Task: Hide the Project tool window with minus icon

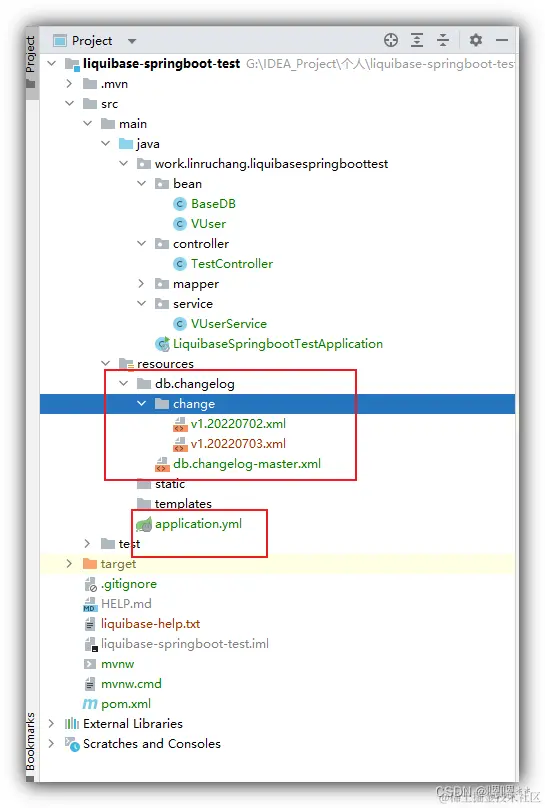Action: (502, 40)
